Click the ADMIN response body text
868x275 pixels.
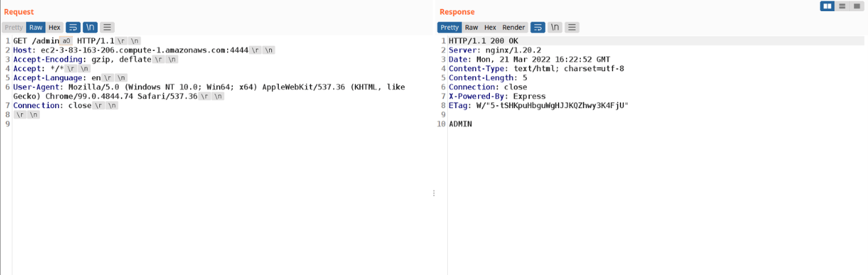(461, 124)
